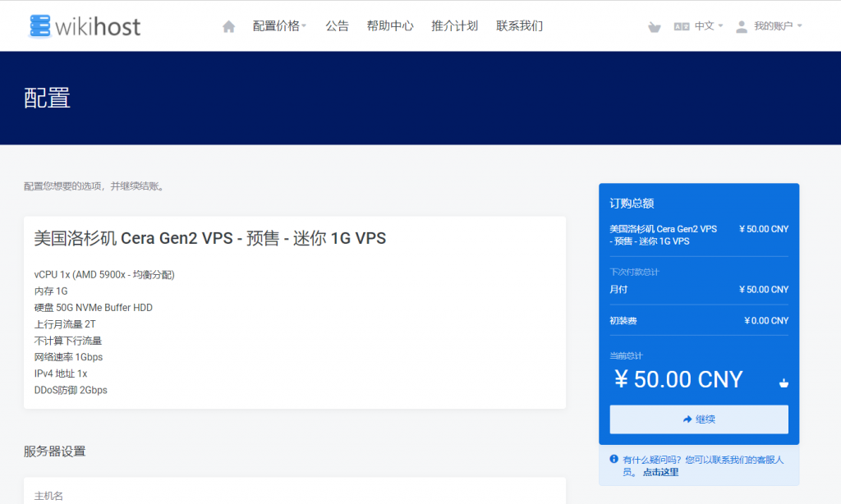Click the 上行月流量 2T line

[65, 324]
